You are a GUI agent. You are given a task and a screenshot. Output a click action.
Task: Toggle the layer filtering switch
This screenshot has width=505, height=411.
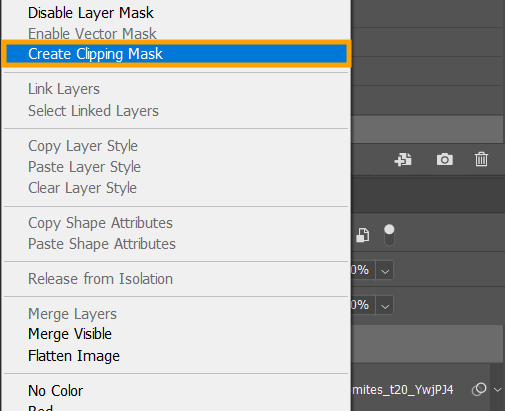pos(389,235)
